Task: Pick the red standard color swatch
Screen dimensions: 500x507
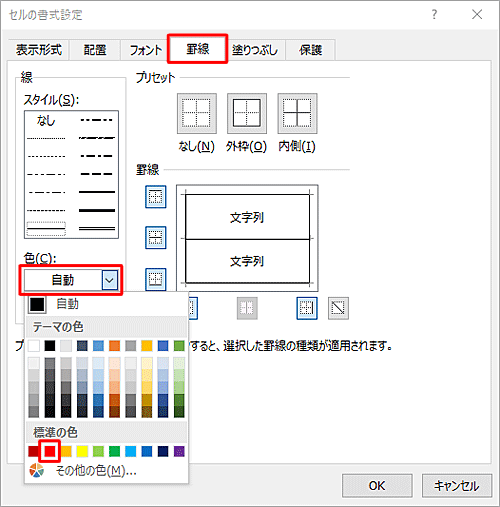Action: [x=50, y=451]
